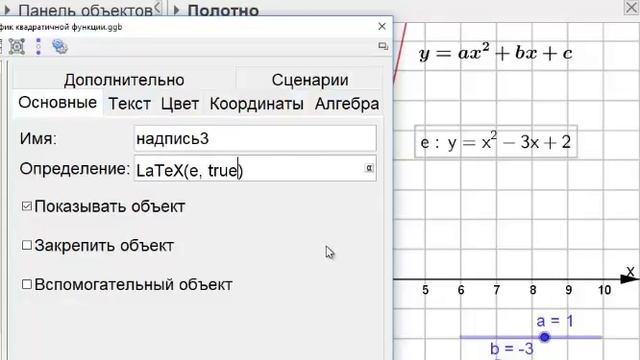
Task: Enable the Вспомогательный объект checkbox
Action: [27, 284]
